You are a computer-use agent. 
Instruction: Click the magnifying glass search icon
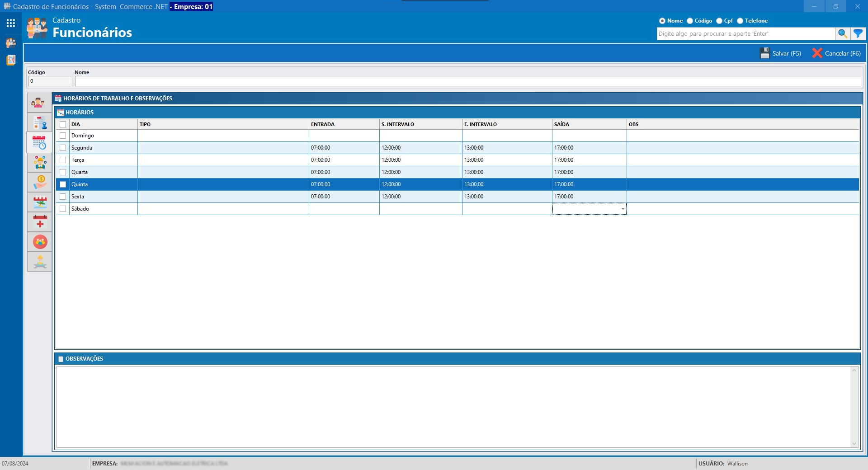(x=842, y=33)
